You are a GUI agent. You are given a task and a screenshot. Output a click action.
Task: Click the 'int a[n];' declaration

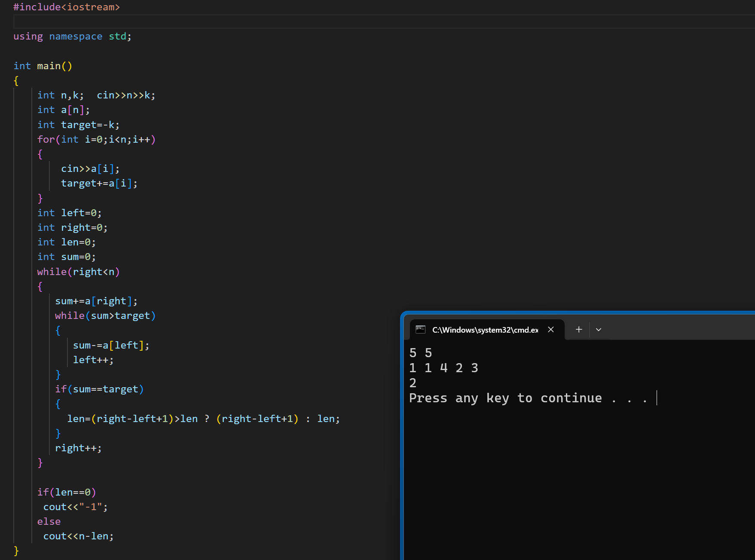click(64, 110)
